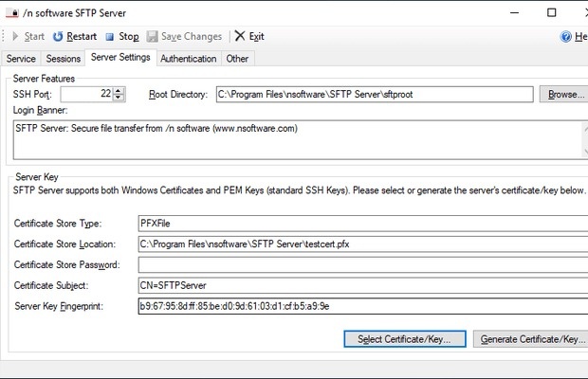
Task: Click the Certificate Subject field
Action: tap(363, 285)
